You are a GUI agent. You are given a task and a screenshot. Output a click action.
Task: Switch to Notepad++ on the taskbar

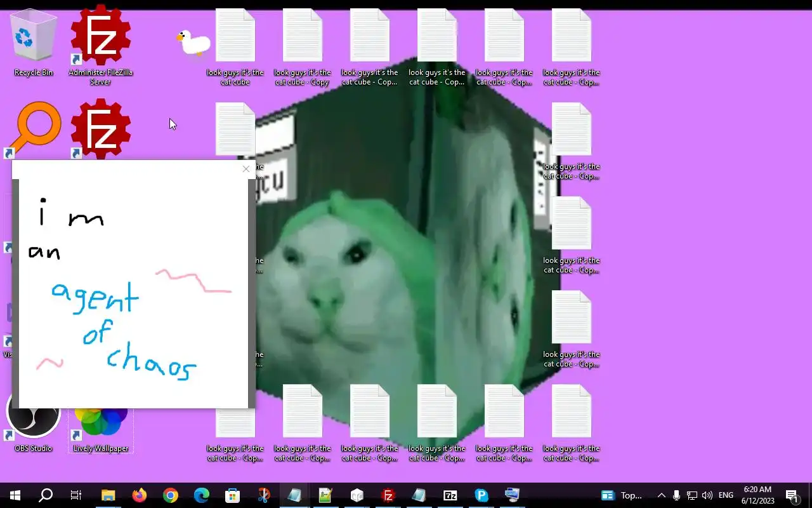point(325,495)
